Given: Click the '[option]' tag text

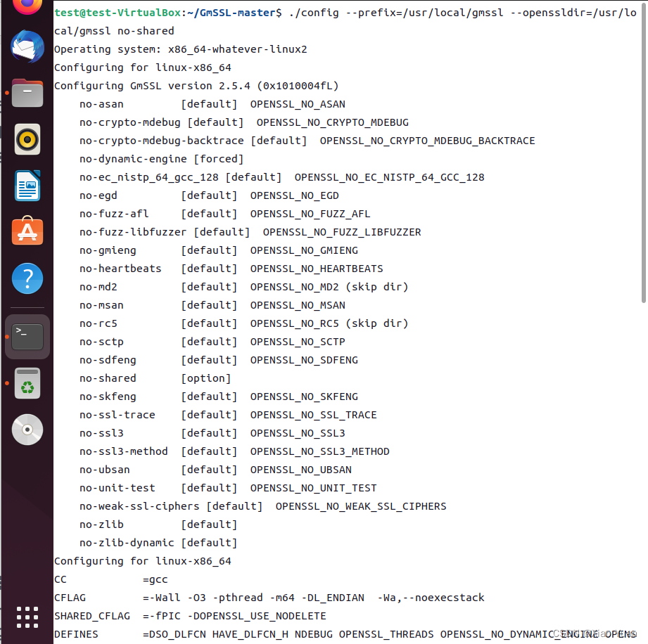Looking at the screenshot, I should [206, 378].
